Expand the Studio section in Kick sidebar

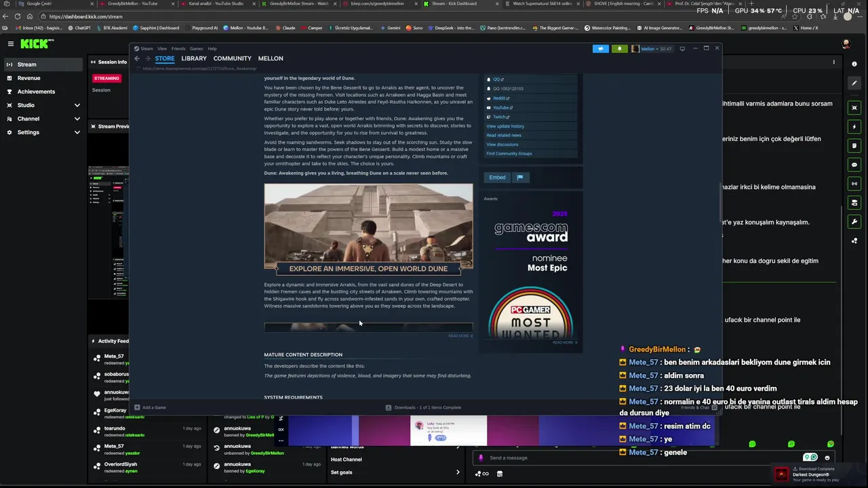(43, 105)
